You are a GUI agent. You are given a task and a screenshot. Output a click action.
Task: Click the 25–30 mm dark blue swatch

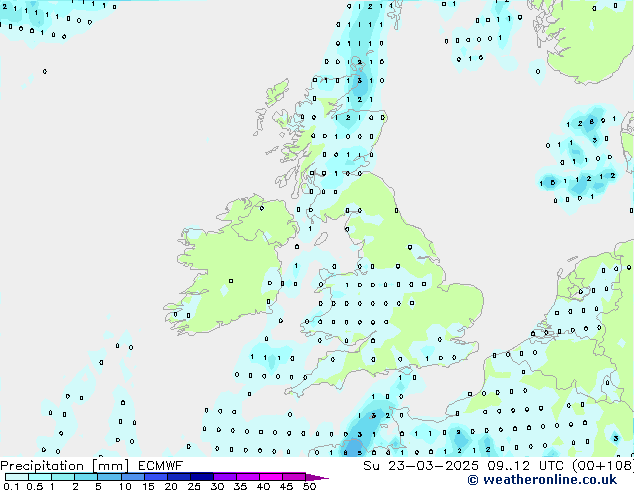[202, 477]
